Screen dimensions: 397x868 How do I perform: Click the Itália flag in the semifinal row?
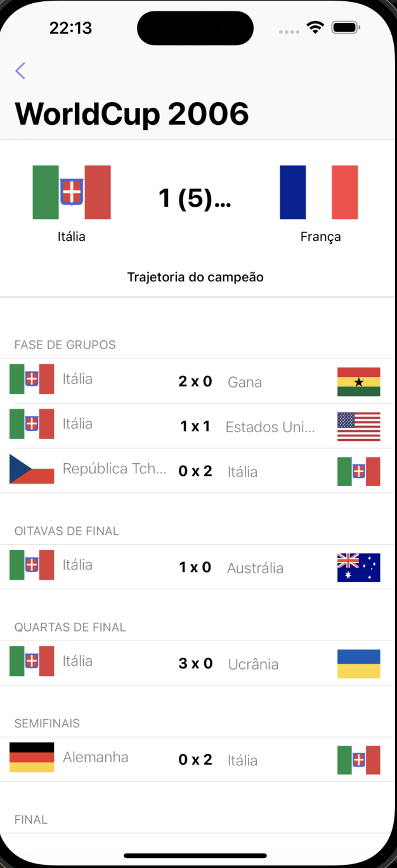tap(358, 760)
